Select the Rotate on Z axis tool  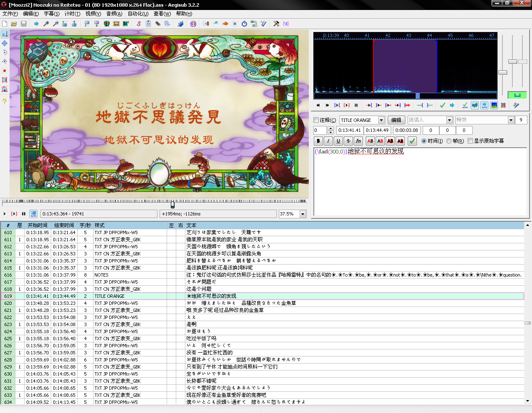(5, 52)
